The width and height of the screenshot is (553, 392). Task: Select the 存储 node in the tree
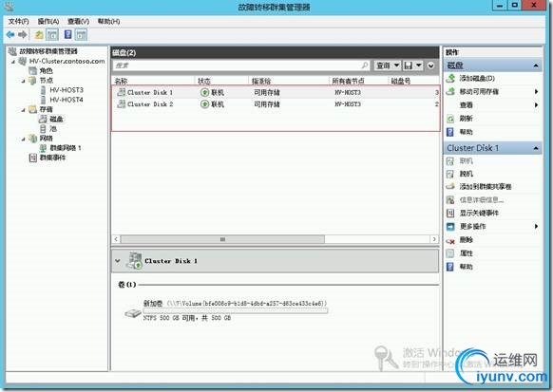46,109
